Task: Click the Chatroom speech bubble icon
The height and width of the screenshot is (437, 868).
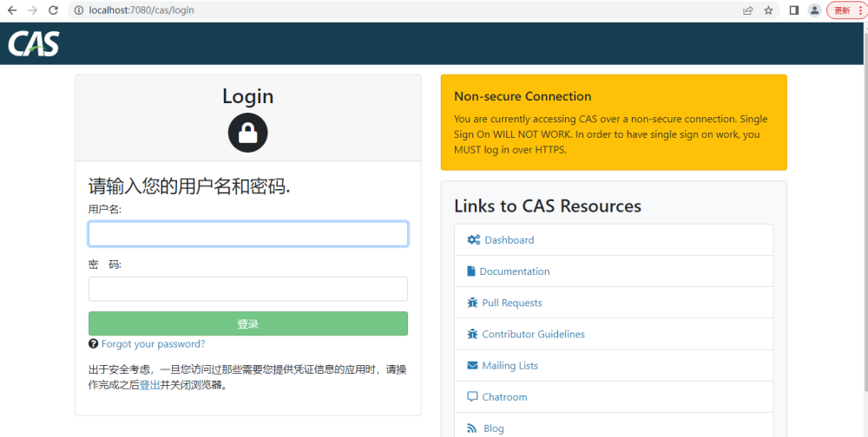Action: tap(472, 396)
